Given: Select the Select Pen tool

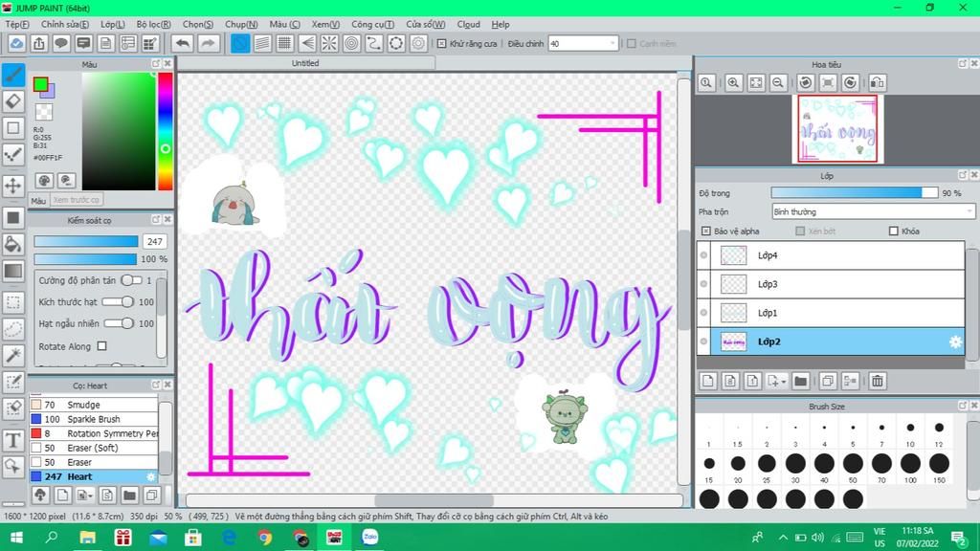Looking at the screenshot, I should pyautogui.click(x=13, y=382).
